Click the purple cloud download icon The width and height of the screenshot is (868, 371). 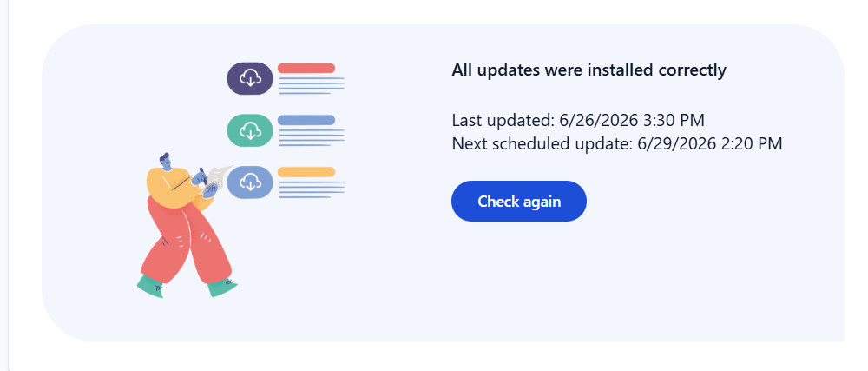250,78
